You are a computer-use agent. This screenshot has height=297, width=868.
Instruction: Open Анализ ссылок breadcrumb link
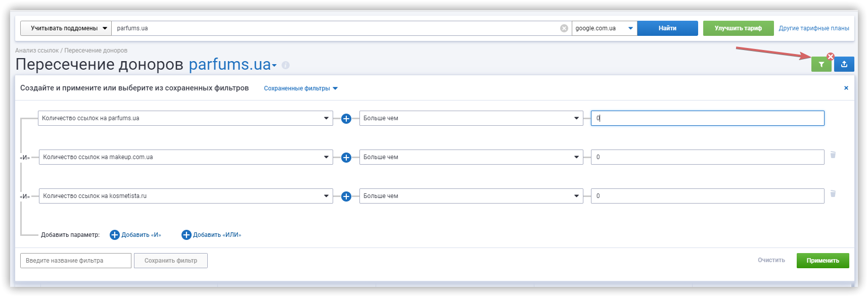tap(37, 51)
